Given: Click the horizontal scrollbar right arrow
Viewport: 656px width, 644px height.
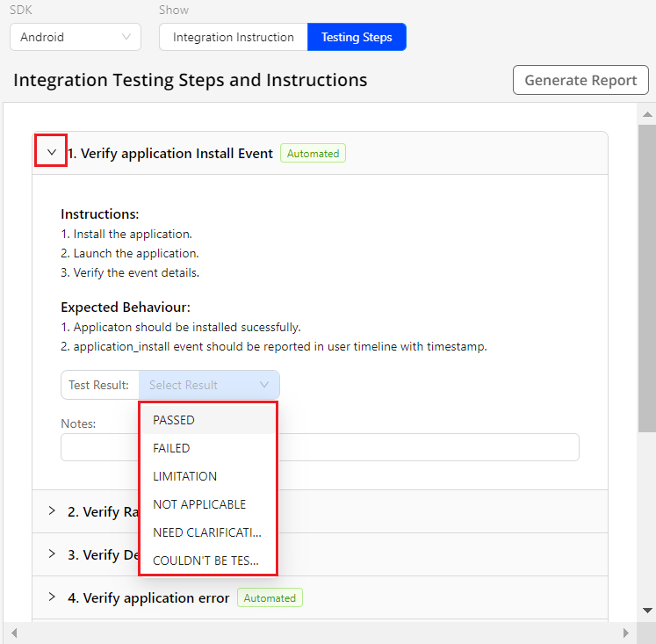Looking at the screenshot, I should click(x=626, y=633).
